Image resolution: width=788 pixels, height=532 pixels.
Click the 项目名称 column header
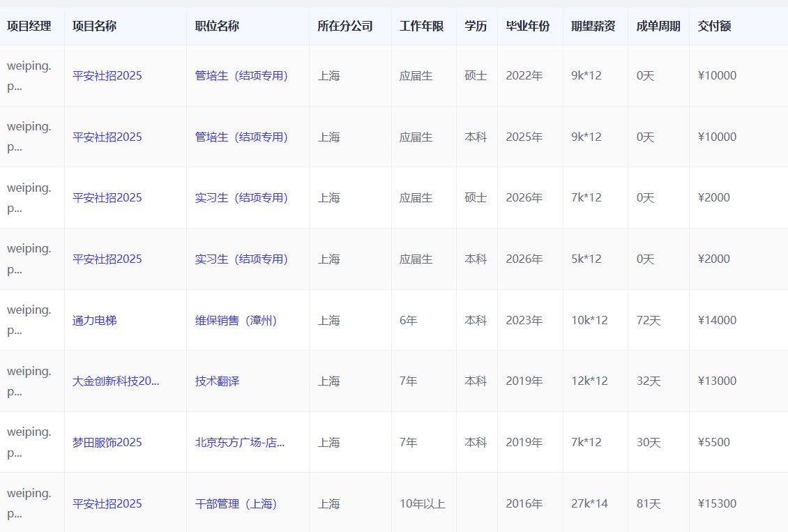94,26
